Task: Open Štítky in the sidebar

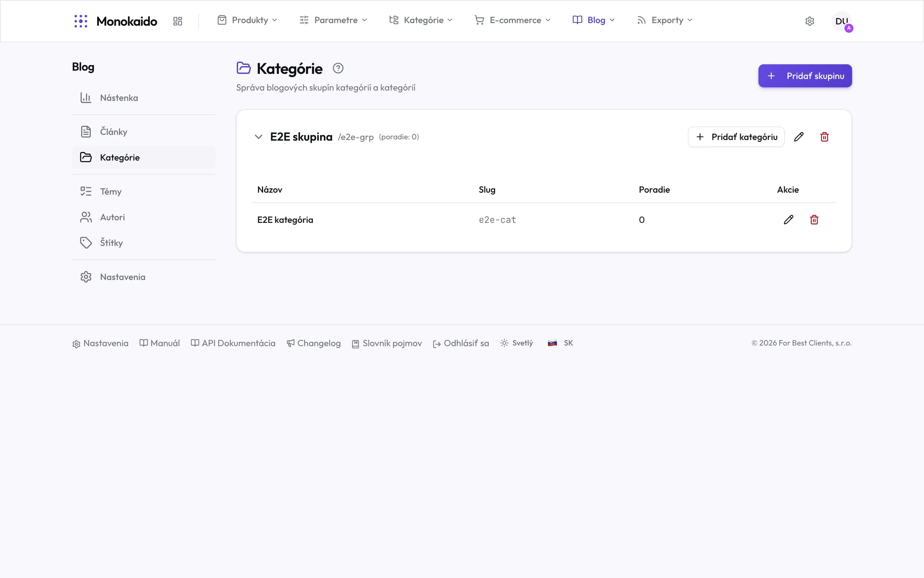Action: click(143, 243)
